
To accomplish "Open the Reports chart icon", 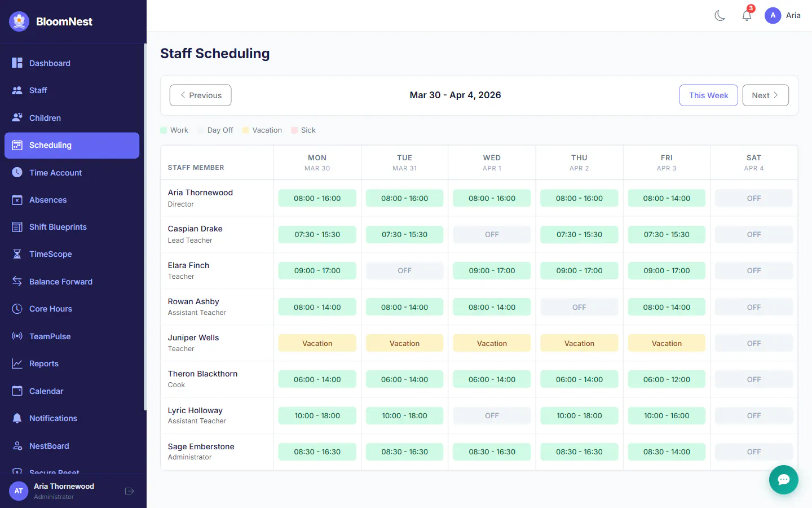I will [x=17, y=364].
